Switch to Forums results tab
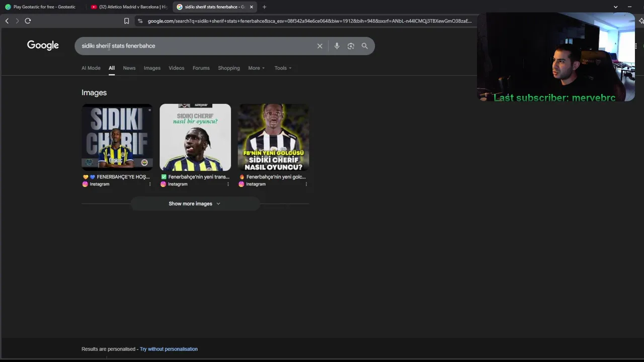 pos(201,68)
